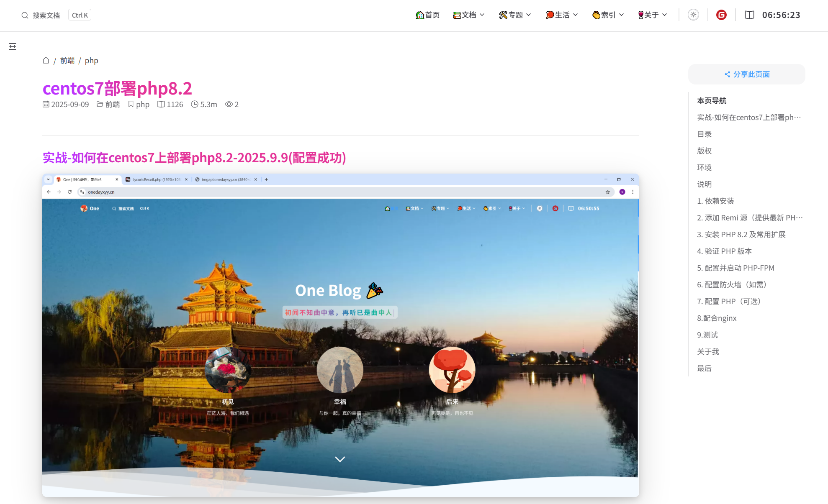Image resolution: width=828 pixels, height=504 pixels.
Task: Open the 生活 menu
Action: pyautogui.click(x=561, y=15)
